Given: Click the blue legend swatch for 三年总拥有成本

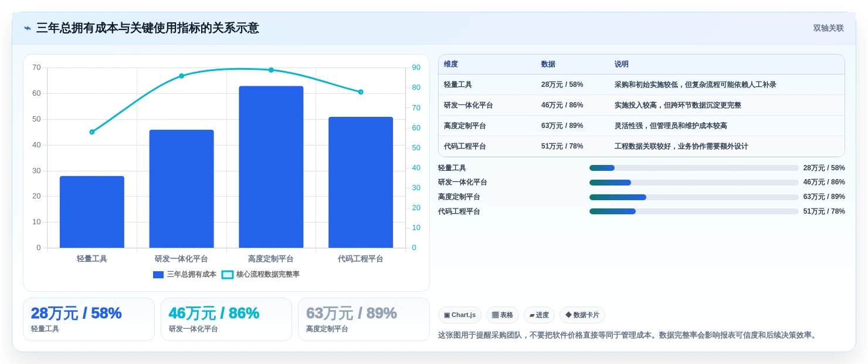Looking at the screenshot, I should click(158, 274).
